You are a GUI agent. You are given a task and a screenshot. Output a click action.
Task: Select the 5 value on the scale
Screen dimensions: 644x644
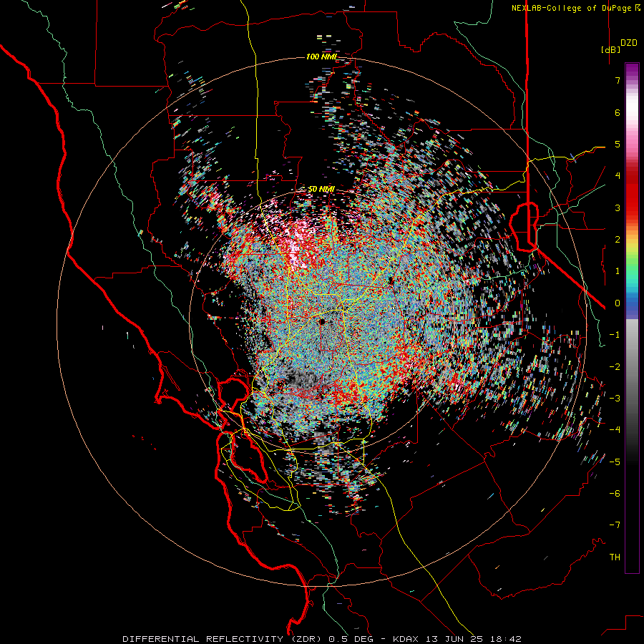[618, 144]
